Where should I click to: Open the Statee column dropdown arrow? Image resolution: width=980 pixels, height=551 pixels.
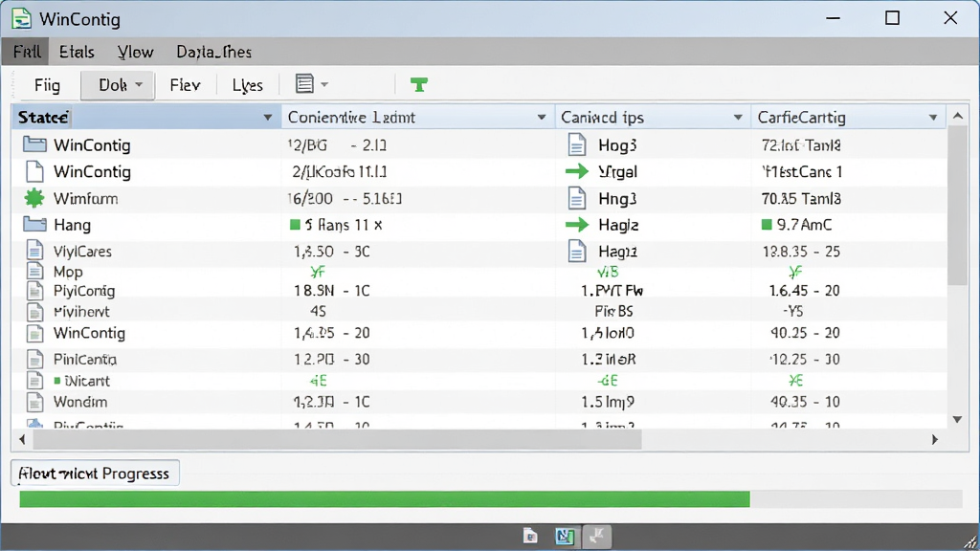click(x=268, y=118)
